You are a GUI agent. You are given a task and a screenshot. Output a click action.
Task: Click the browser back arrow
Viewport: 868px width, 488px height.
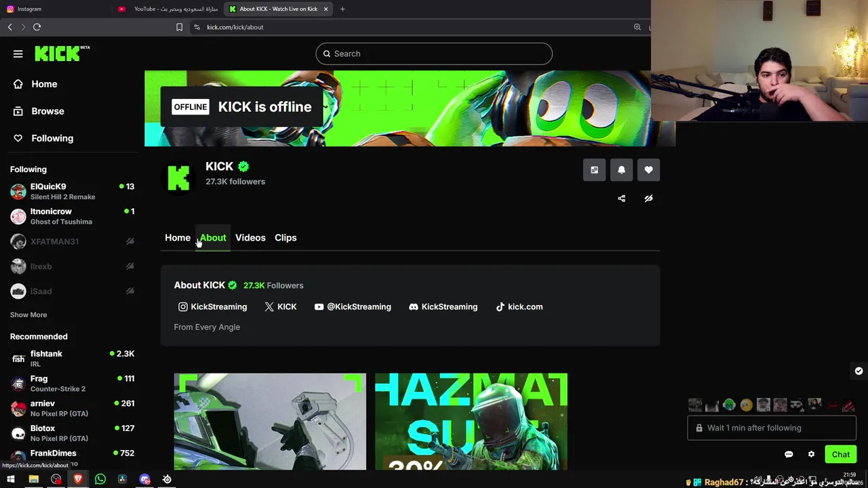(9, 27)
